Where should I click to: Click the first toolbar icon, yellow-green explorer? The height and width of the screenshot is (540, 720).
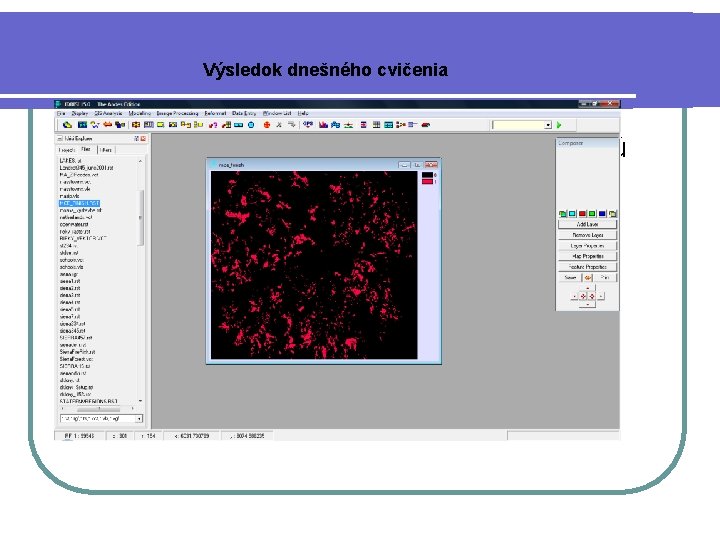click(68, 125)
